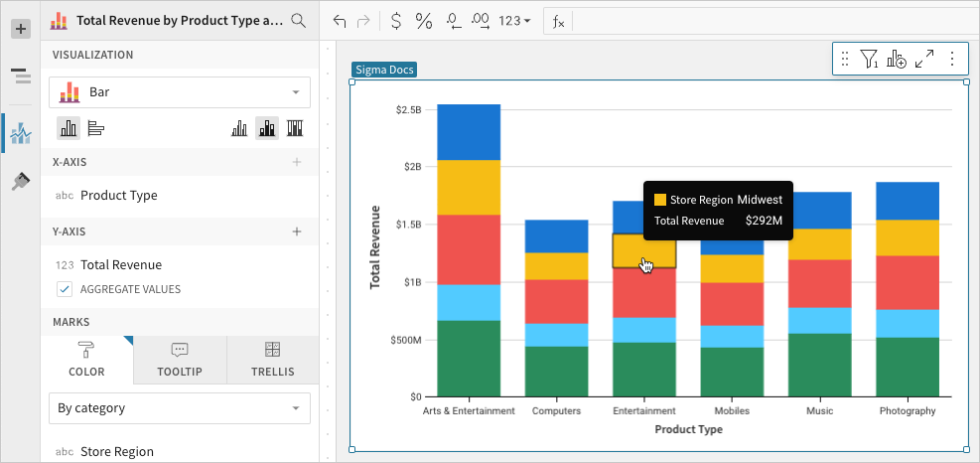Uncheck the Aggregate Values checkbox
The image size is (980, 463).
[65, 289]
